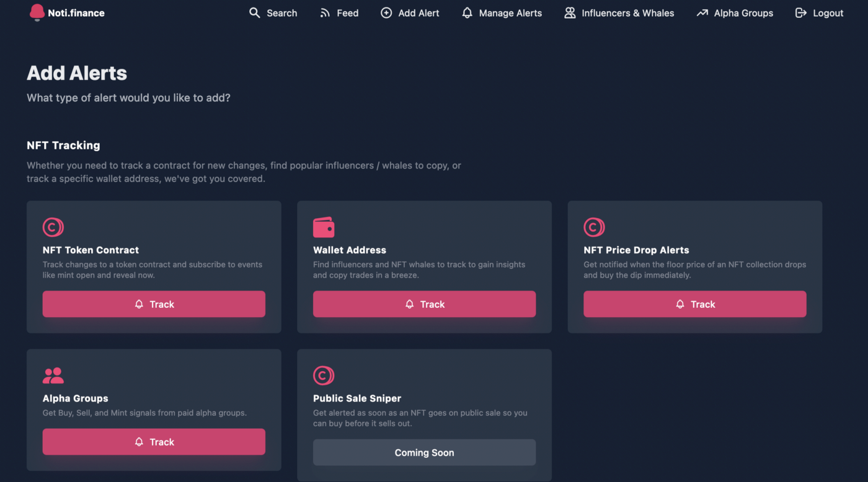868x482 pixels.
Task: Click the Add Alert plus icon
Action: coord(386,13)
